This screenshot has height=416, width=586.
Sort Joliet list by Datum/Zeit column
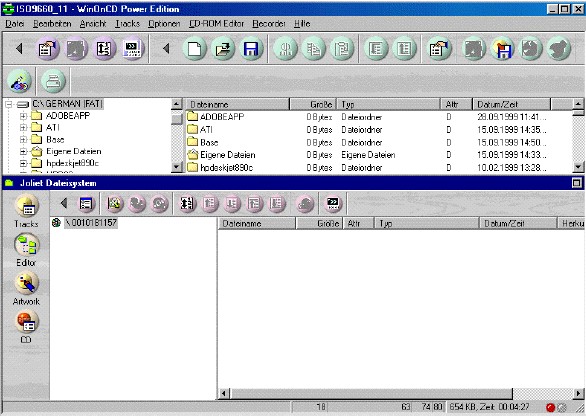[518, 224]
